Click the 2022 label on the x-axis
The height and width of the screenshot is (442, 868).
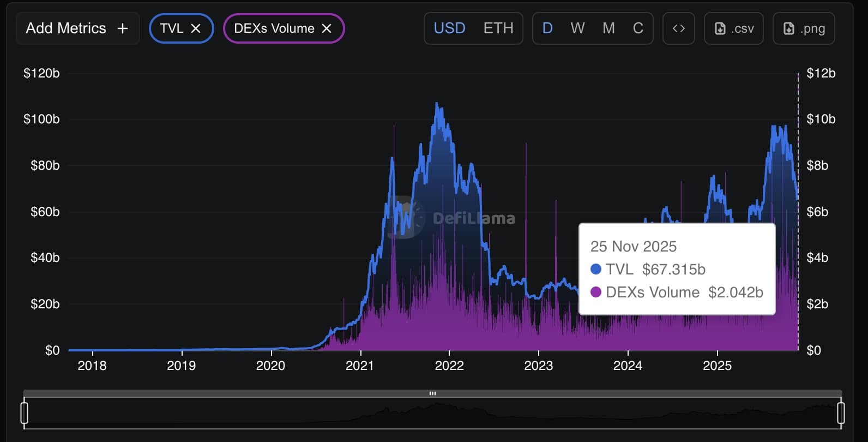449,366
